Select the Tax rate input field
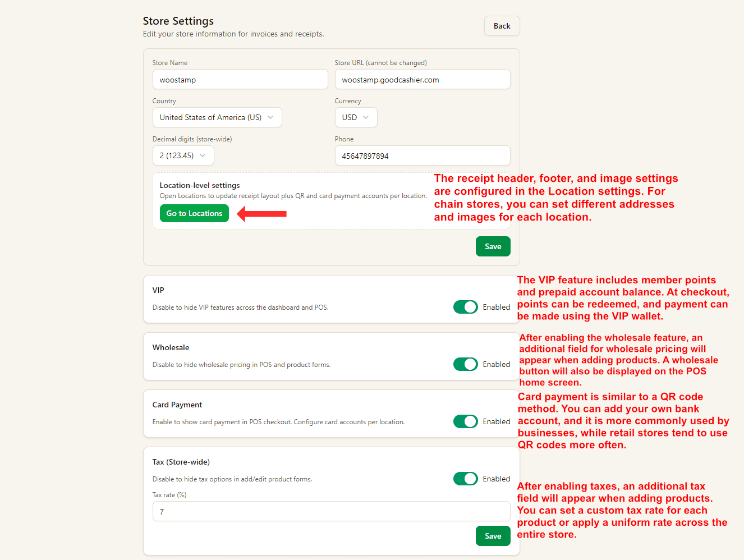Screen dimensions: 744x560 (331, 511)
